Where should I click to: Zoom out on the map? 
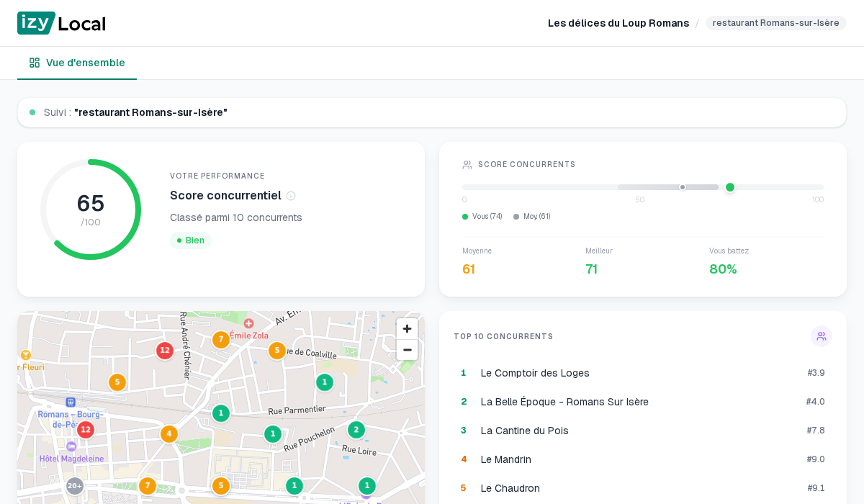point(407,350)
